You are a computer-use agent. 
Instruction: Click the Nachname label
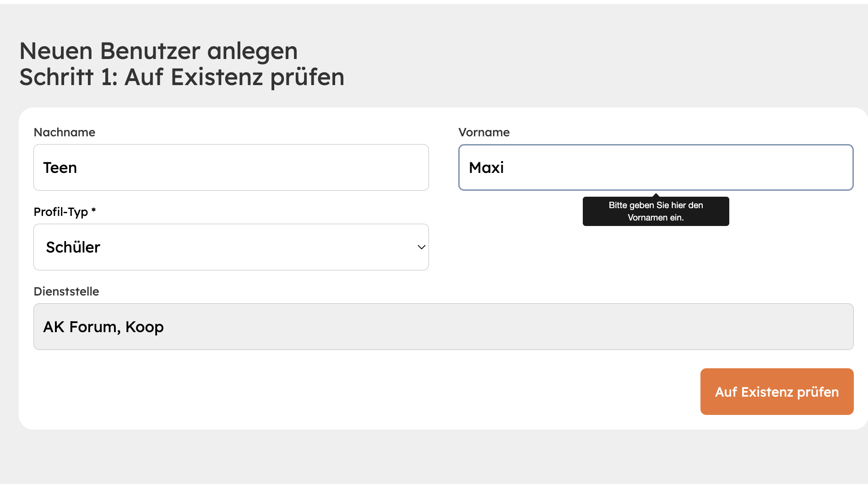point(64,132)
